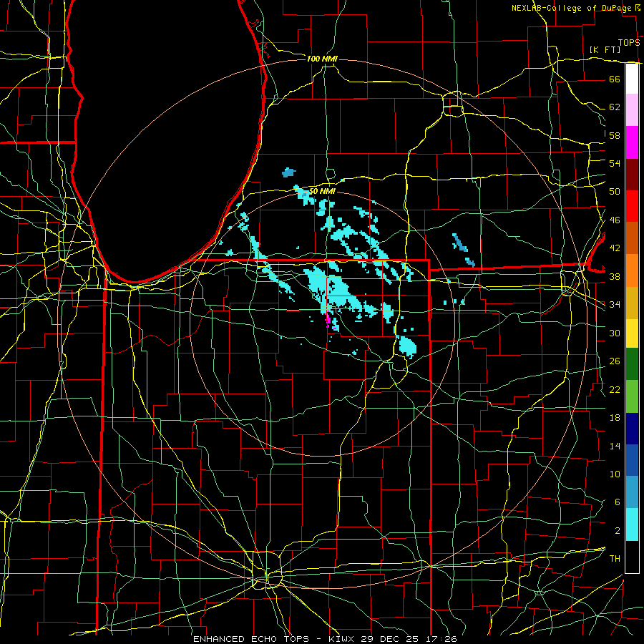Click the light blue legend swatch
The height and width of the screenshot is (644, 644).
632,492
